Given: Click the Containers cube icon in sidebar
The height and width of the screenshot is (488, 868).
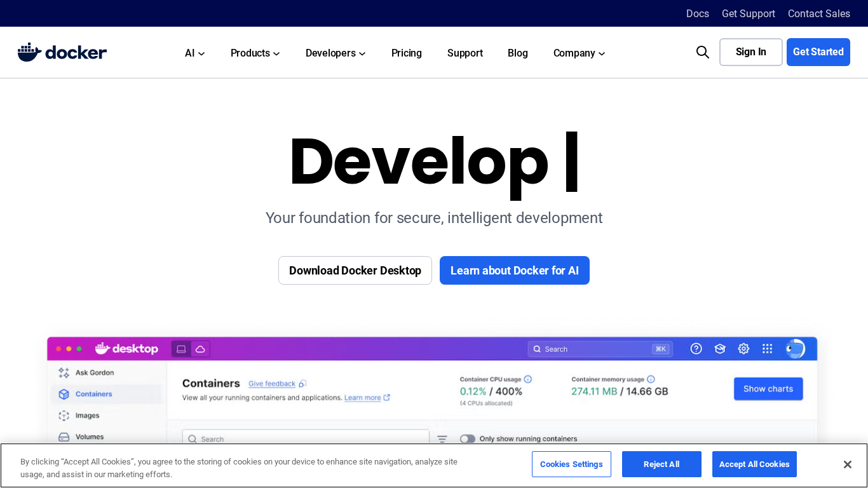Looking at the screenshot, I should point(64,394).
